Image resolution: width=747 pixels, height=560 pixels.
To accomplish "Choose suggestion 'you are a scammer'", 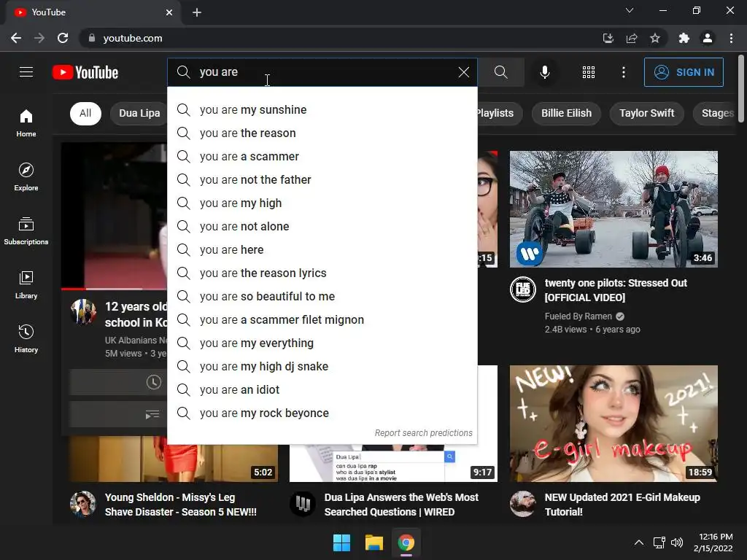I will [x=322, y=156].
